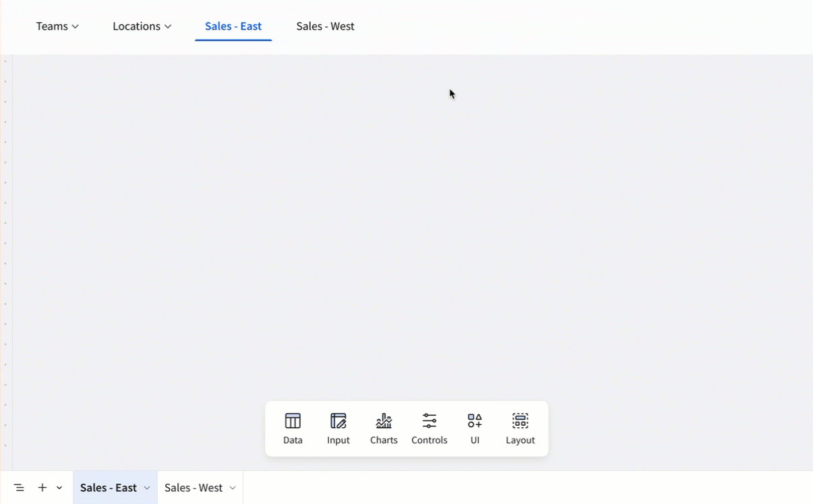Image resolution: width=813 pixels, height=504 pixels.
Task: Open Sales - East page tab chevron
Action: point(147,488)
